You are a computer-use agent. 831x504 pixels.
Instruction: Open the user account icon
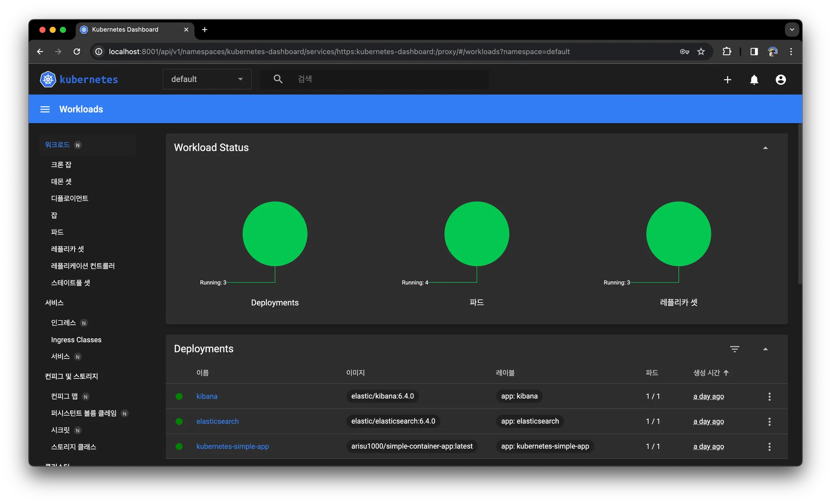(780, 80)
